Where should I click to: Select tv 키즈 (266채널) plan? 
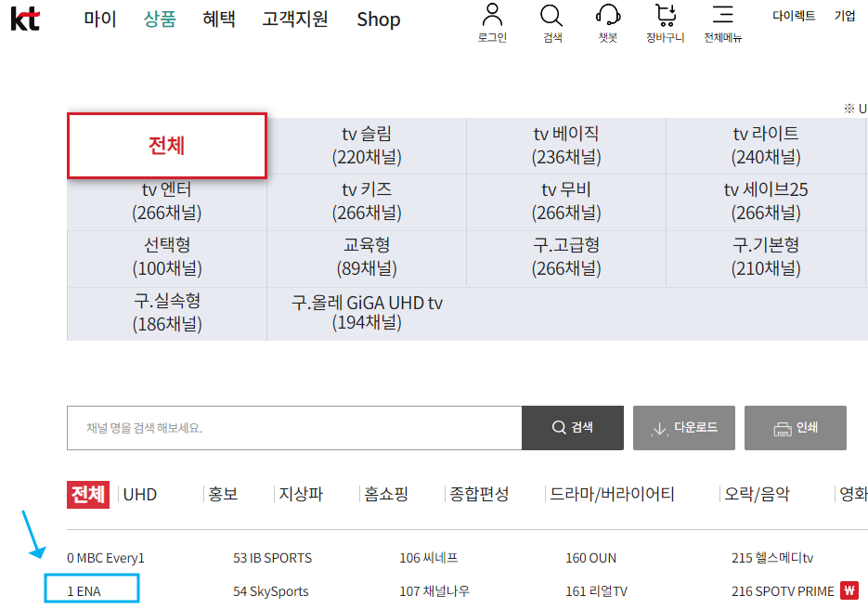(x=367, y=201)
